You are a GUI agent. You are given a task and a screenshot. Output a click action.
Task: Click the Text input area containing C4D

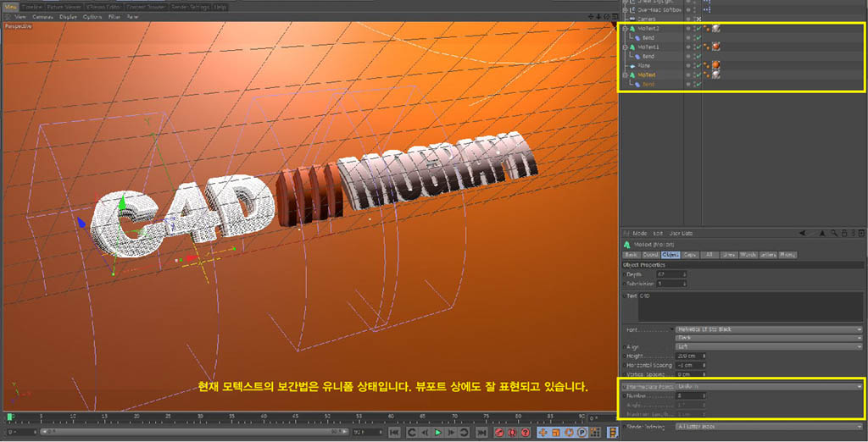tap(751, 307)
